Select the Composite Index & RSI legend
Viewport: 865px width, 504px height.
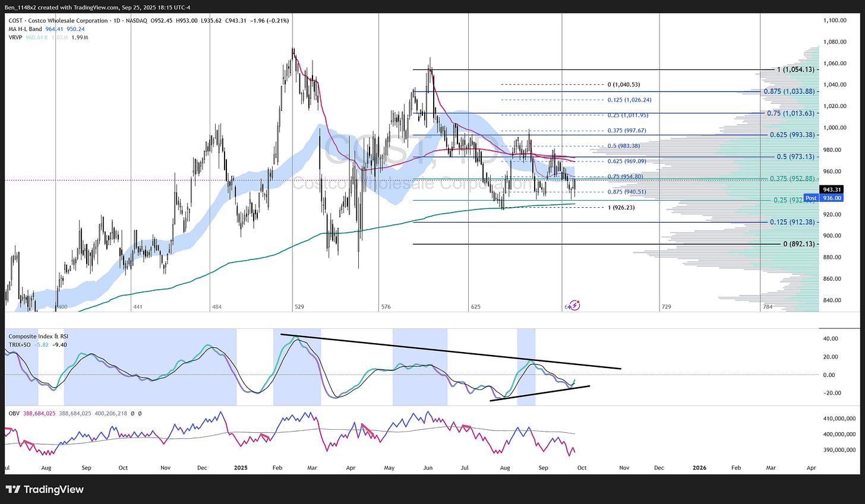[39, 337]
